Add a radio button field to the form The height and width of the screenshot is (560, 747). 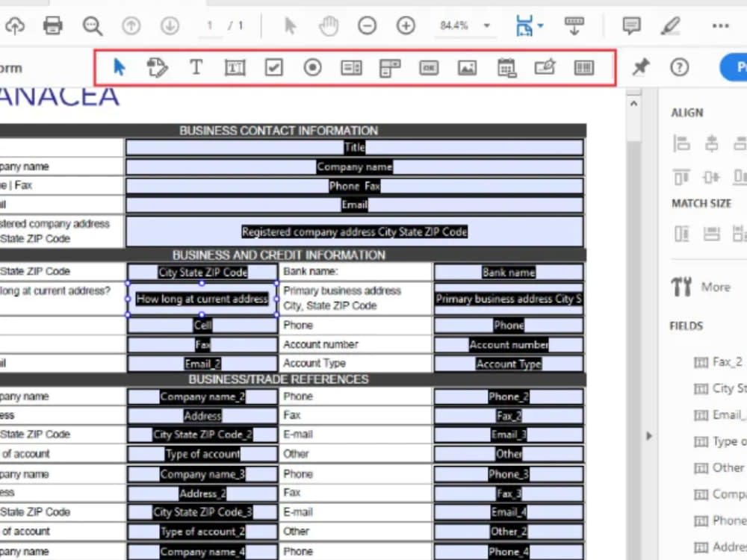tap(312, 67)
